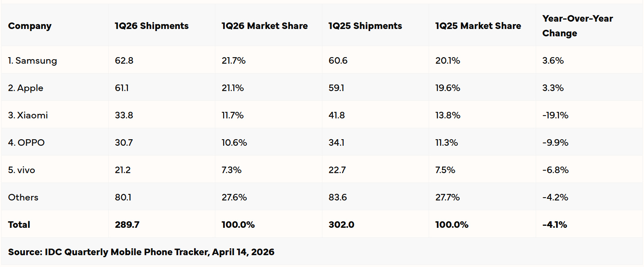The image size is (644, 267).
Task: Click Xiaomi's -19.1% year-over-year value
Action: pos(555,116)
